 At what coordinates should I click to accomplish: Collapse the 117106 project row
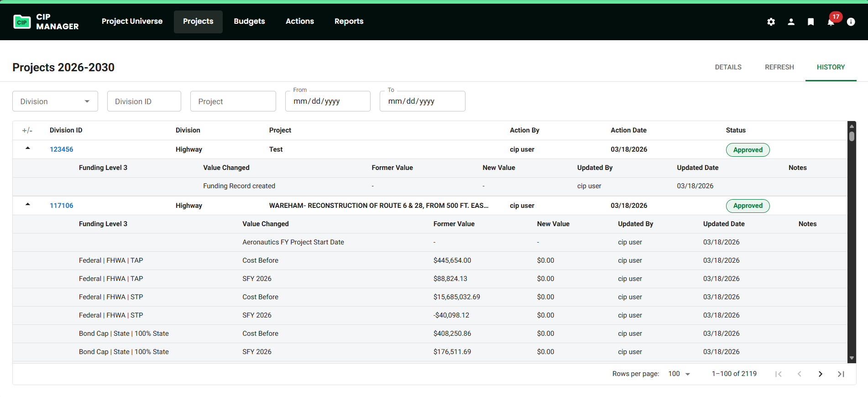(28, 205)
